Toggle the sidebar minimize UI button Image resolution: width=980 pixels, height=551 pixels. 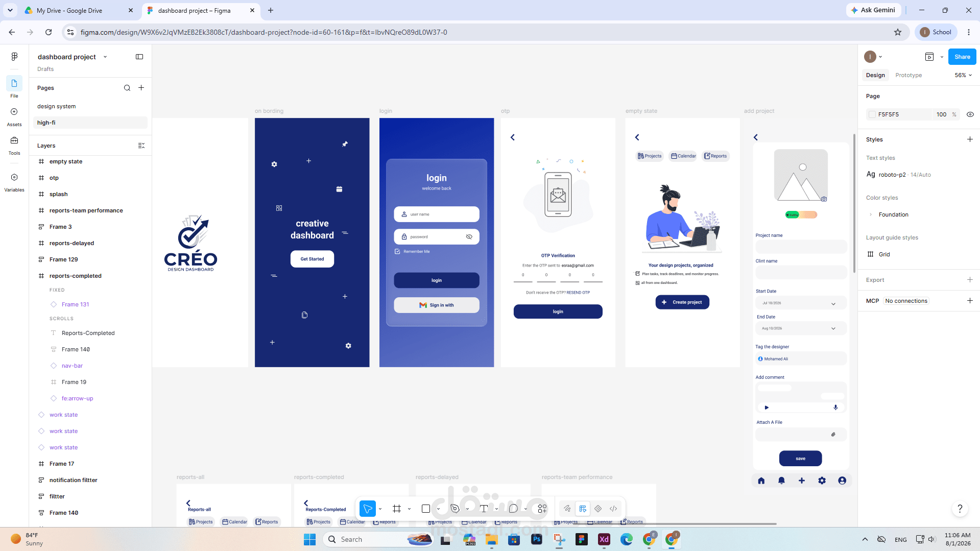click(139, 57)
